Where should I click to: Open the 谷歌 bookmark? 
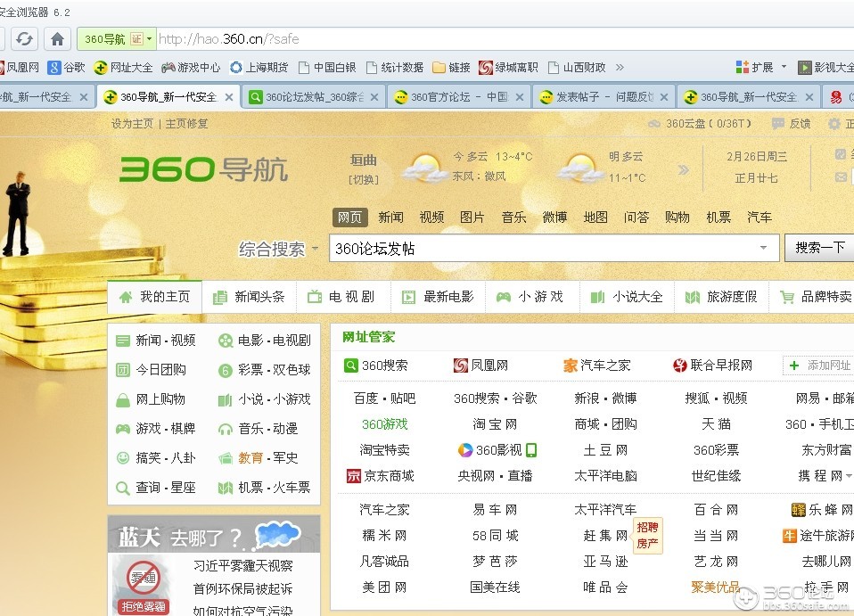pos(67,68)
